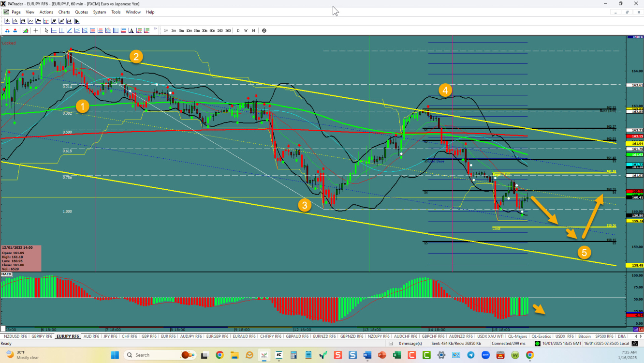Click the 3m timeframe button

[x=174, y=30]
